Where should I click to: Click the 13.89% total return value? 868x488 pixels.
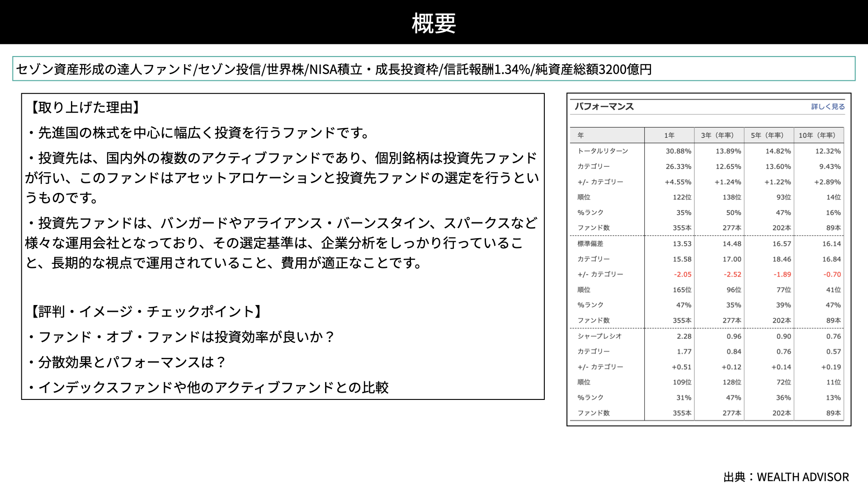click(x=728, y=151)
